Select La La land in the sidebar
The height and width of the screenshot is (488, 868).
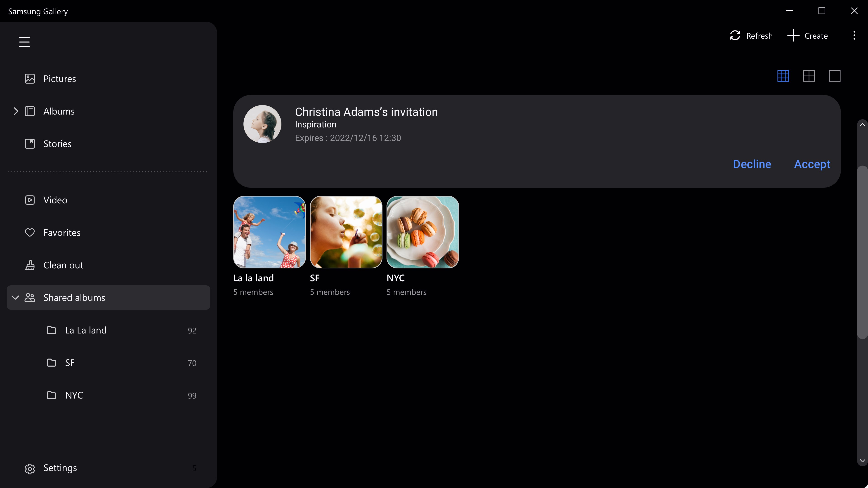pos(86,330)
